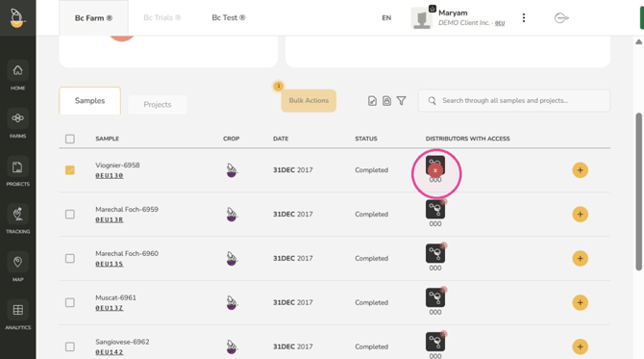Open the EN language selector

point(386,17)
